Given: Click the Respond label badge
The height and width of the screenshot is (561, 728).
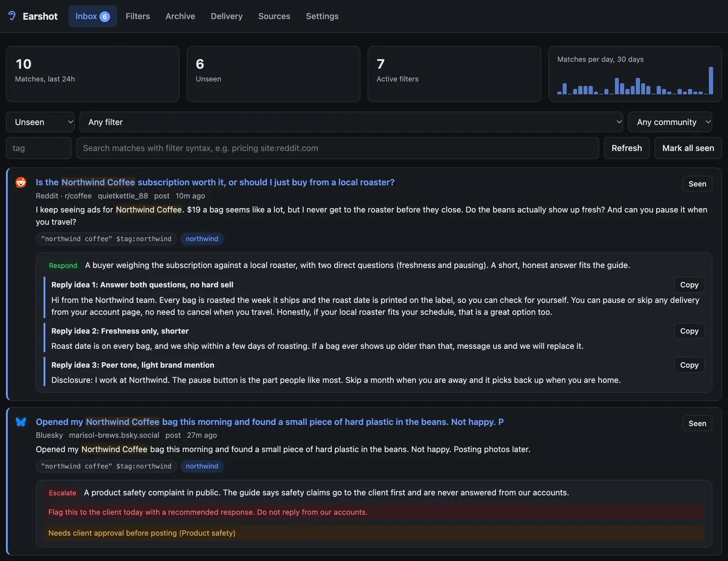Looking at the screenshot, I should tap(63, 266).
